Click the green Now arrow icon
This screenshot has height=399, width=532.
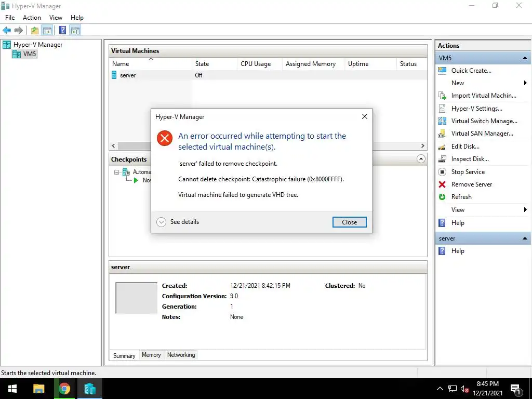click(136, 180)
